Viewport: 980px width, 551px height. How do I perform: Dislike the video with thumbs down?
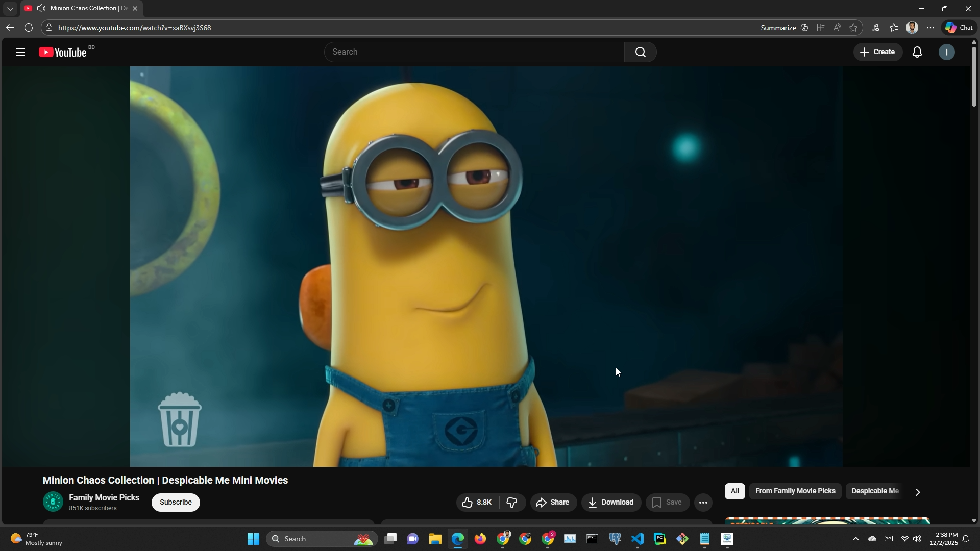512,503
